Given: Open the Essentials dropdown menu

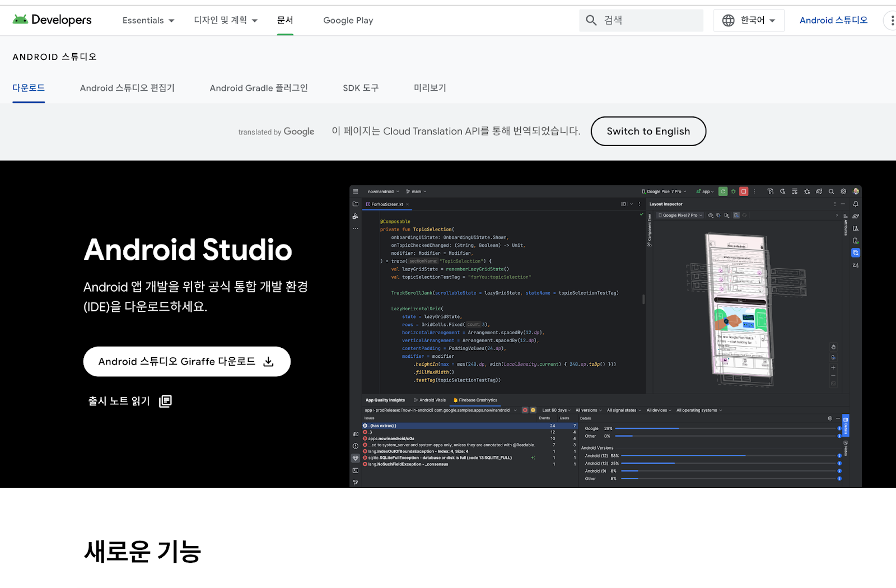Looking at the screenshot, I should (148, 20).
